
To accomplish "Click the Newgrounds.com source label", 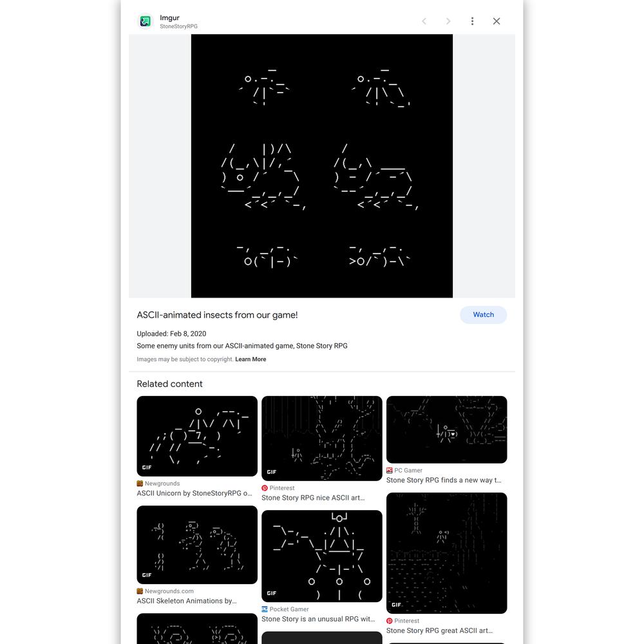I will tap(169, 591).
